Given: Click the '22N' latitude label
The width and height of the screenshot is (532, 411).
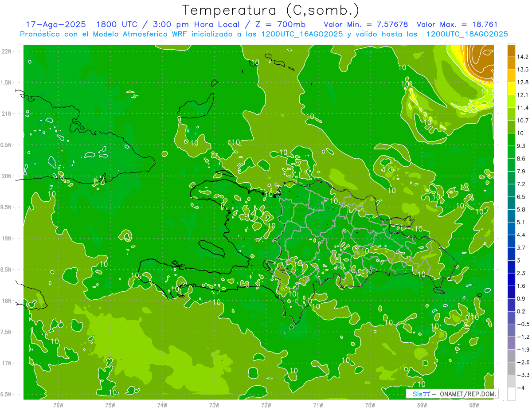Looking at the screenshot, I should (7, 51).
